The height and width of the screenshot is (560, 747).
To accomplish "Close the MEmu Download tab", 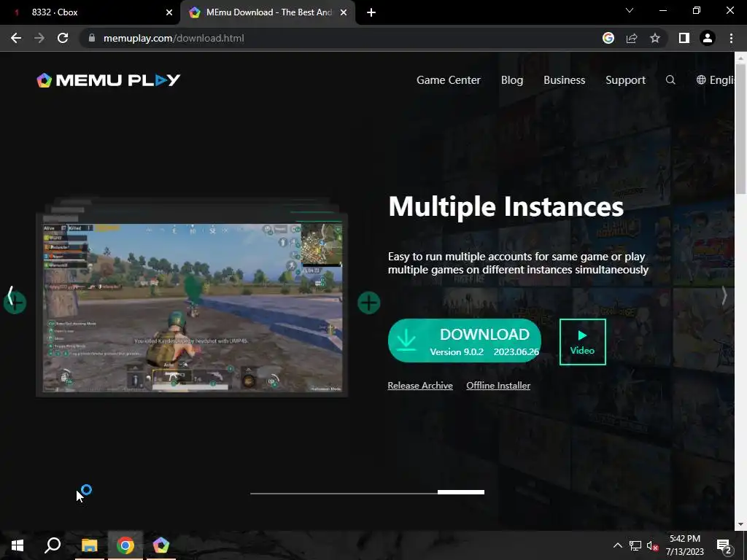I will (x=344, y=12).
